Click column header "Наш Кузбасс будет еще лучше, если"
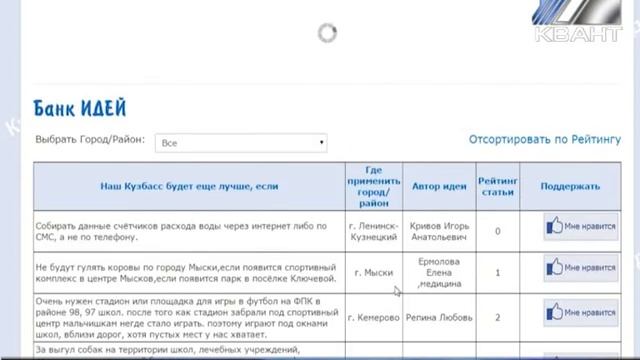Image resolution: width=640 pixels, height=360 pixels. pyautogui.click(x=189, y=187)
